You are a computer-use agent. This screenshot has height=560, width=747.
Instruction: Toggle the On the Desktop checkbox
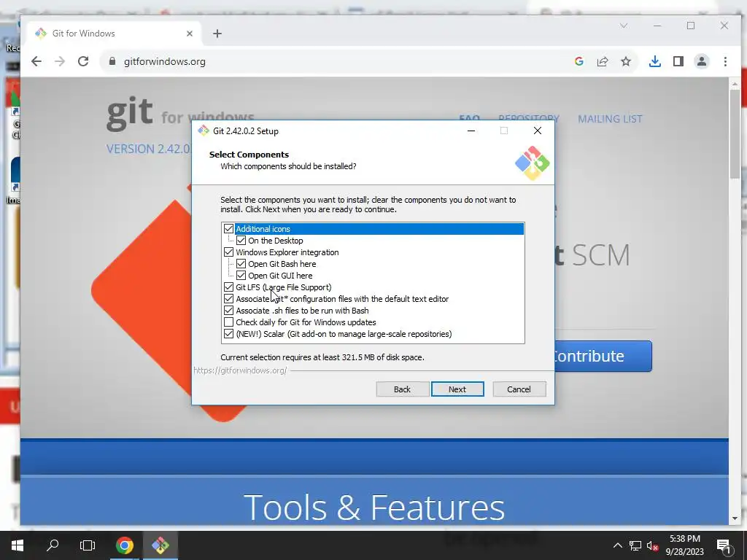point(241,241)
